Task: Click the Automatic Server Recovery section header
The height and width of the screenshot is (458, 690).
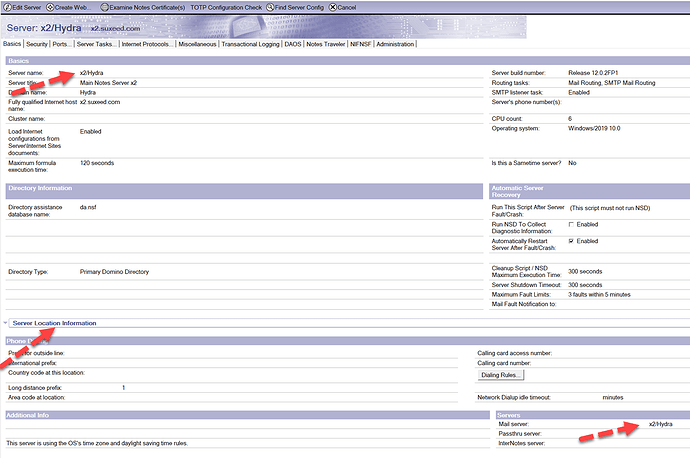Action: click(589, 191)
